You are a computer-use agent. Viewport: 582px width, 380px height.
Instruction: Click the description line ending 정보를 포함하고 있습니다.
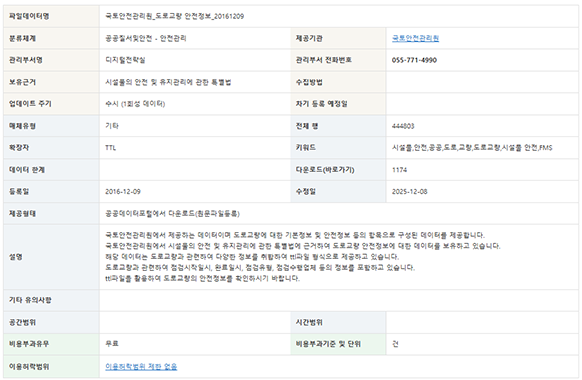pos(260,267)
